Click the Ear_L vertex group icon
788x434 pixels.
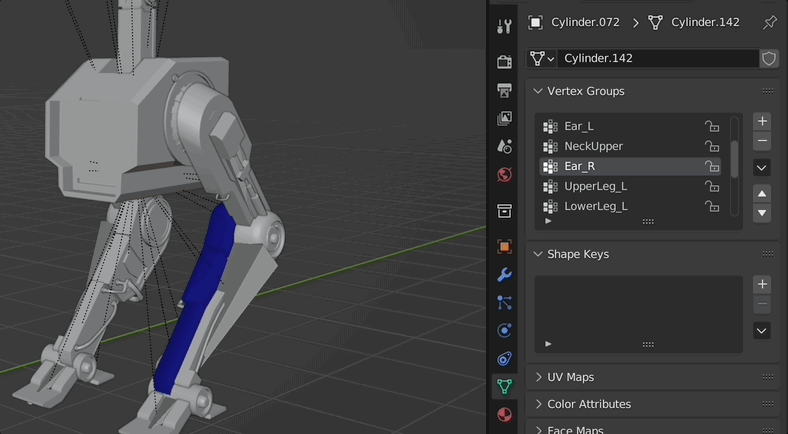tap(551, 126)
